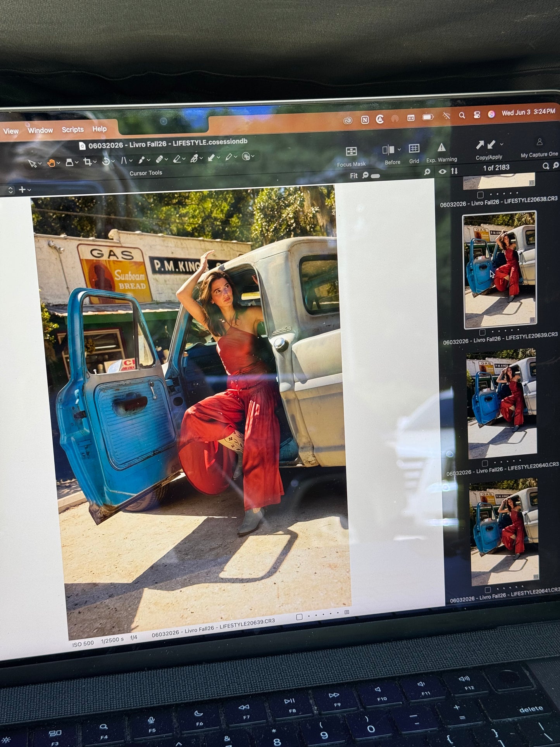560x747 pixels.
Task: Open Notion from the menu bar
Action: 365,120
